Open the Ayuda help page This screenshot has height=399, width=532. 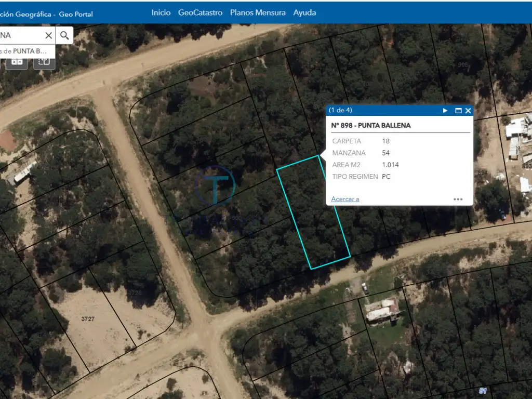tap(304, 12)
